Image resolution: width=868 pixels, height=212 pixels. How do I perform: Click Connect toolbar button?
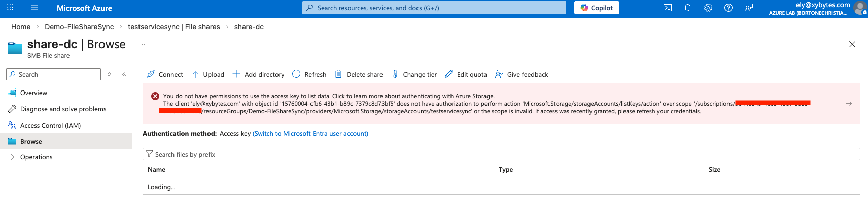[165, 74]
